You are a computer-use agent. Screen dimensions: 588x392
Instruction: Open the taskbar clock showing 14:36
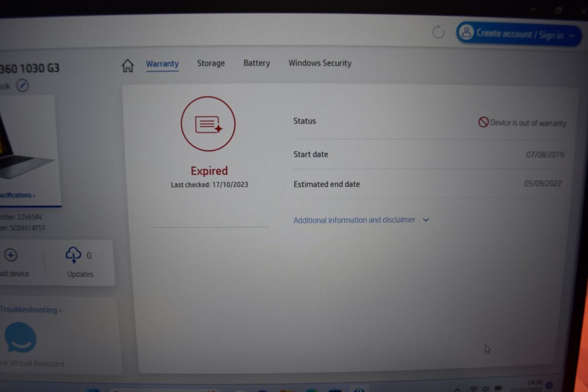click(x=534, y=382)
